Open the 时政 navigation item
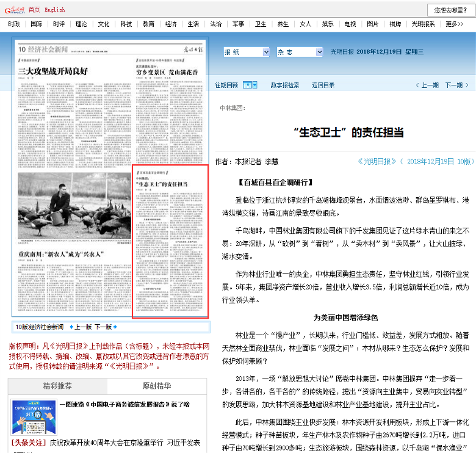 point(14,24)
